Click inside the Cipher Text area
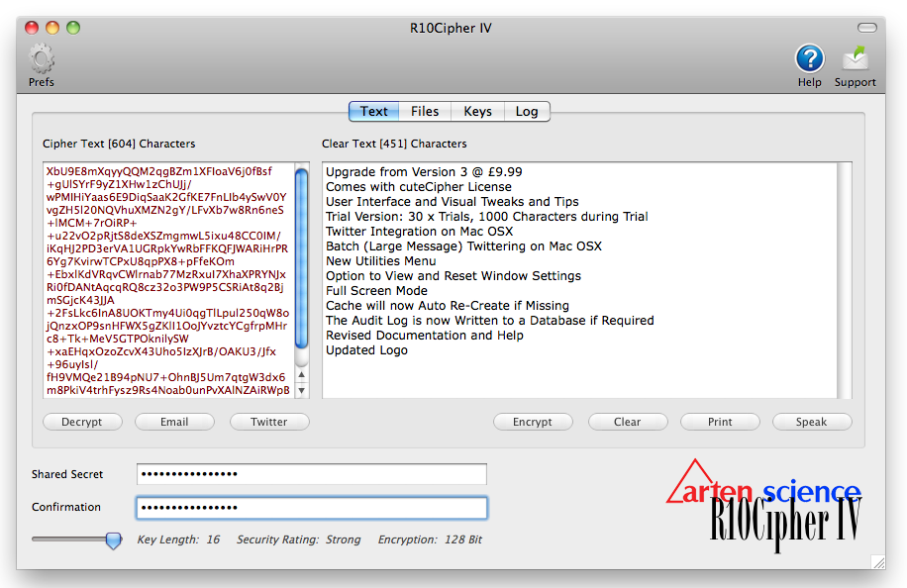 (x=168, y=280)
